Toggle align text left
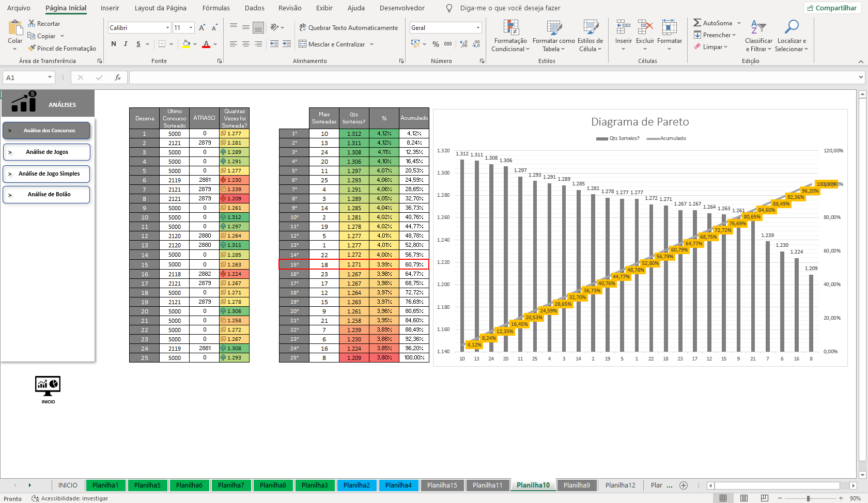Image resolution: width=868 pixels, height=503 pixels. click(234, 44)
